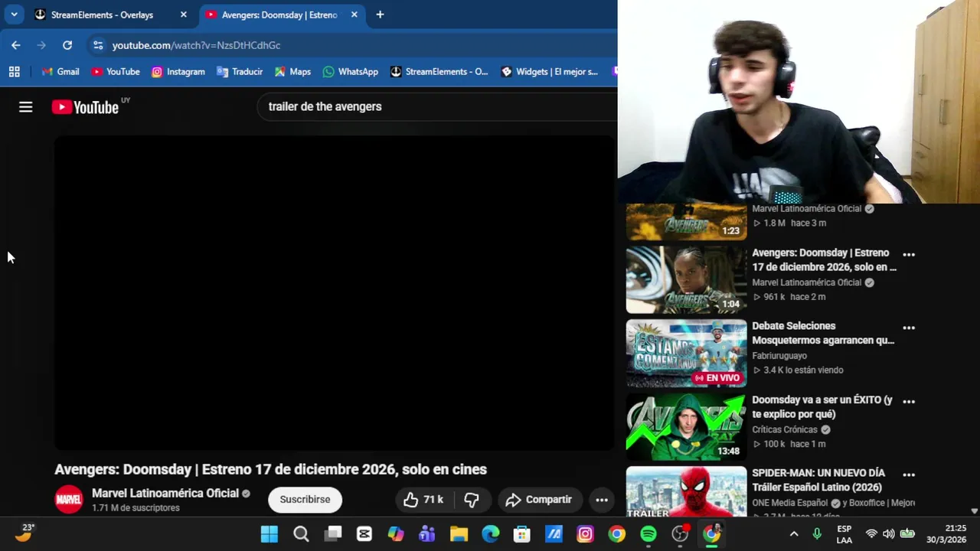This screenshot has width=980, height=551.
Task: Open options for Avengers Doomsday 1:04 video
Action: (x=909, y=254)
